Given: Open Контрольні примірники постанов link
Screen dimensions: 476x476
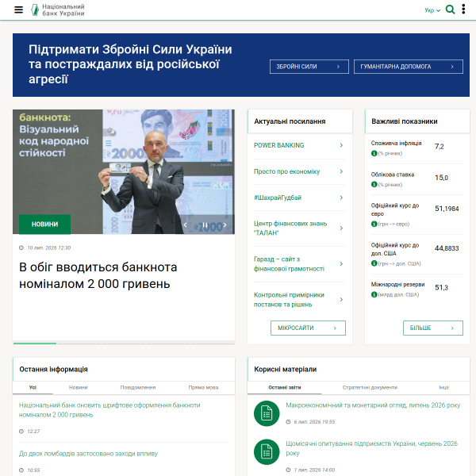Looking at the screenshot, I should (x=289, y=300).
